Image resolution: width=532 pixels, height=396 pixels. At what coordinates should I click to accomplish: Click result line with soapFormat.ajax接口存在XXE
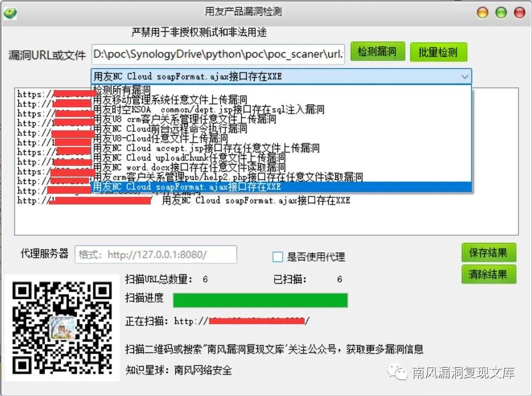(x=183, y=201)
